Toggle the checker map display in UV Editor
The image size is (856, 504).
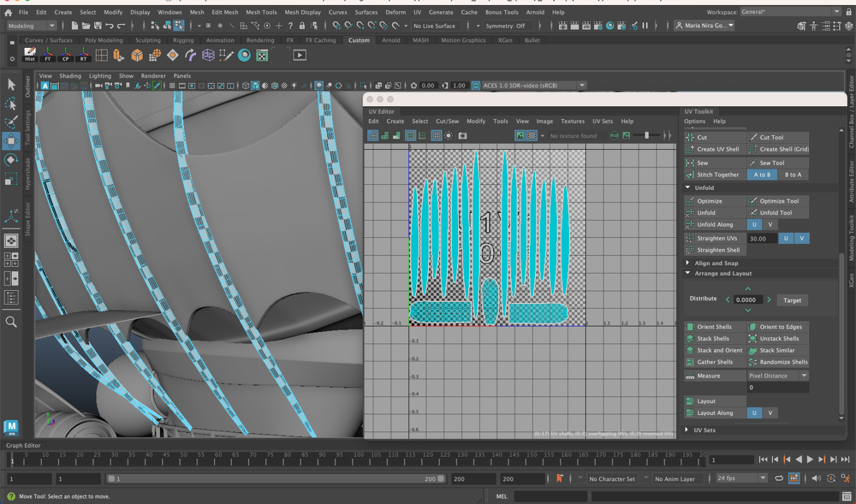click(532, 135)
